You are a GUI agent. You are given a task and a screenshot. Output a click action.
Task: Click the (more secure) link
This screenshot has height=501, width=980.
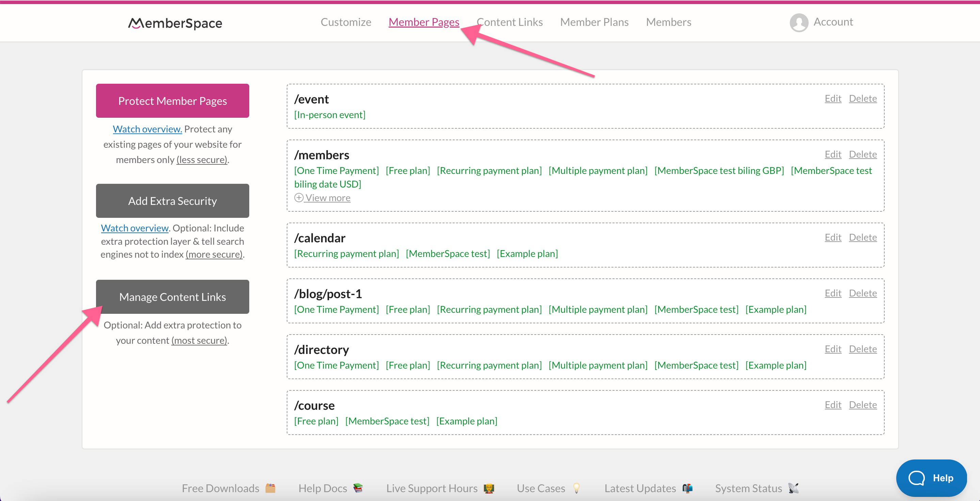pyautogui.click(x=214, y=254)
